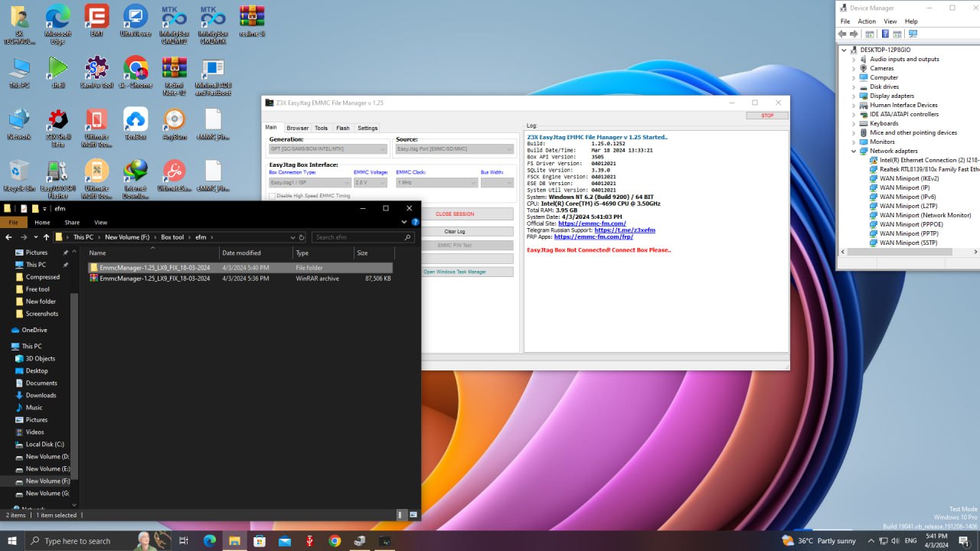The image size is (980, 551).
Task: Switch to the Browser tab in EMMC File Manager
Action: point(298,128)
